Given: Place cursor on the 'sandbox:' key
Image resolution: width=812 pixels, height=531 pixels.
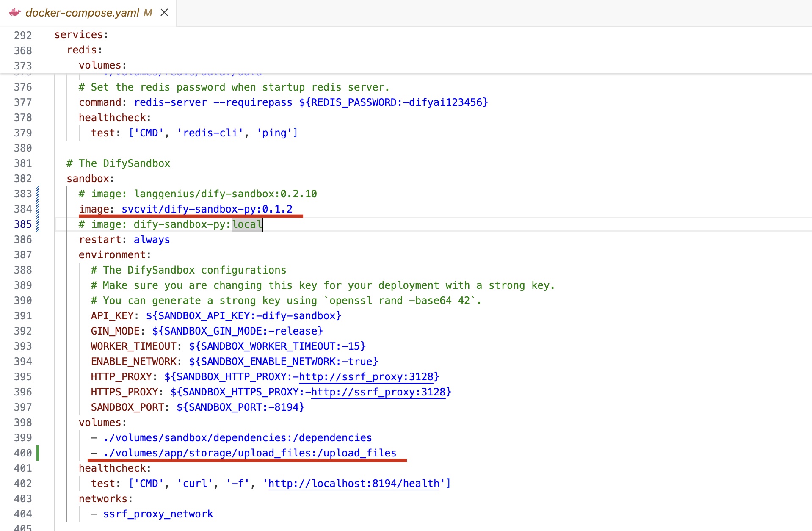Looking at the screenshot, I should 90,179.
